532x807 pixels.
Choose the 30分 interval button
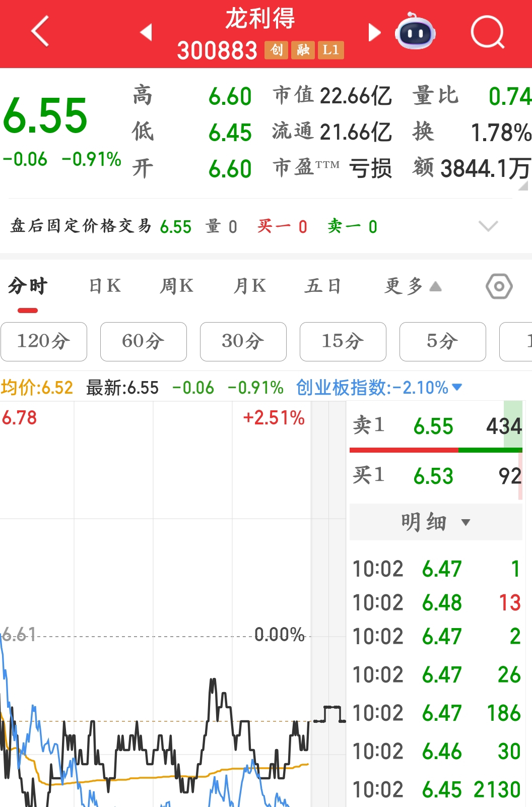[243, 342]
